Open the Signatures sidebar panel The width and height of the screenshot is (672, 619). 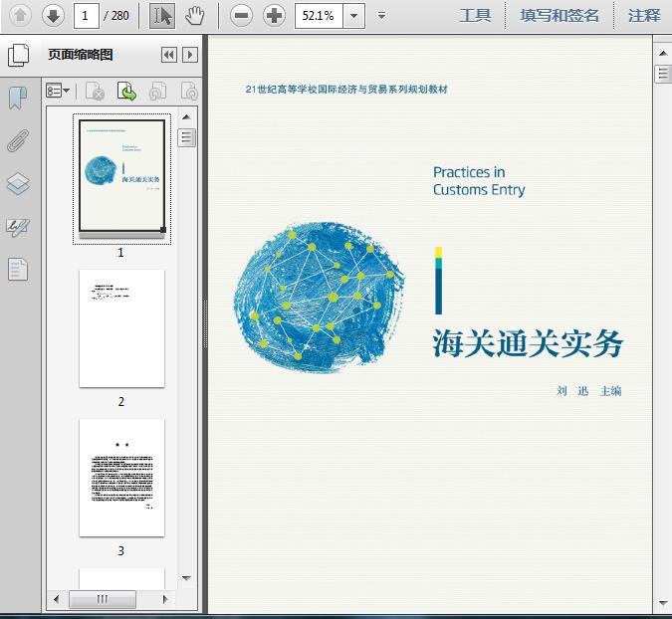click(x=18, y=228)
